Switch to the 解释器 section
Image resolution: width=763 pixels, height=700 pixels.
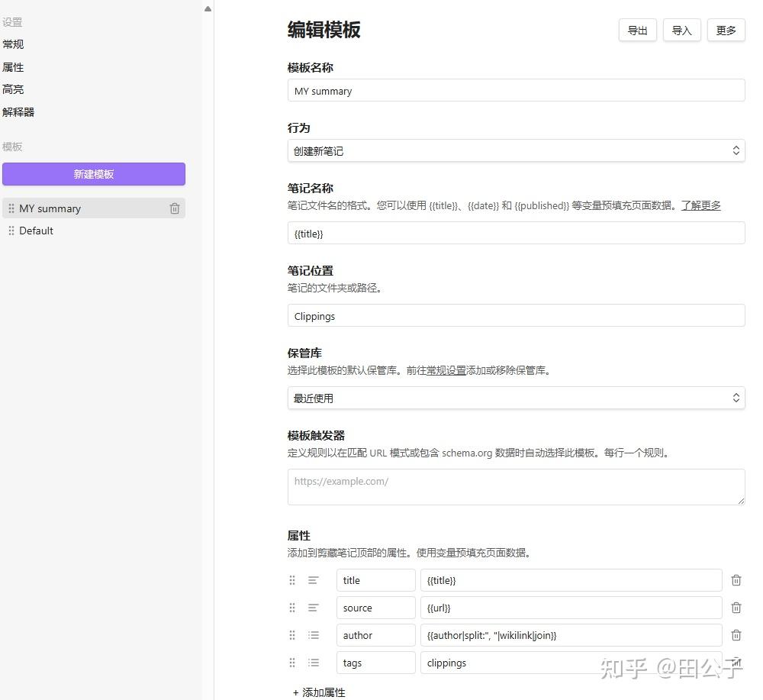click(18, 111)
